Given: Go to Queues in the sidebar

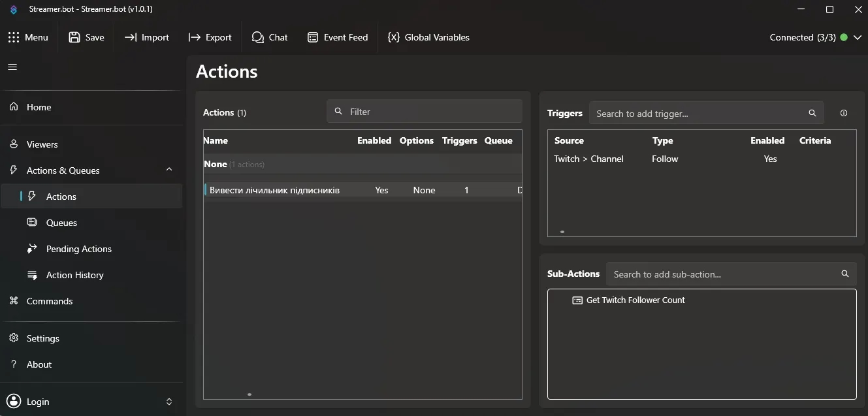Looking at the screenshot, I should coord(61,223).
